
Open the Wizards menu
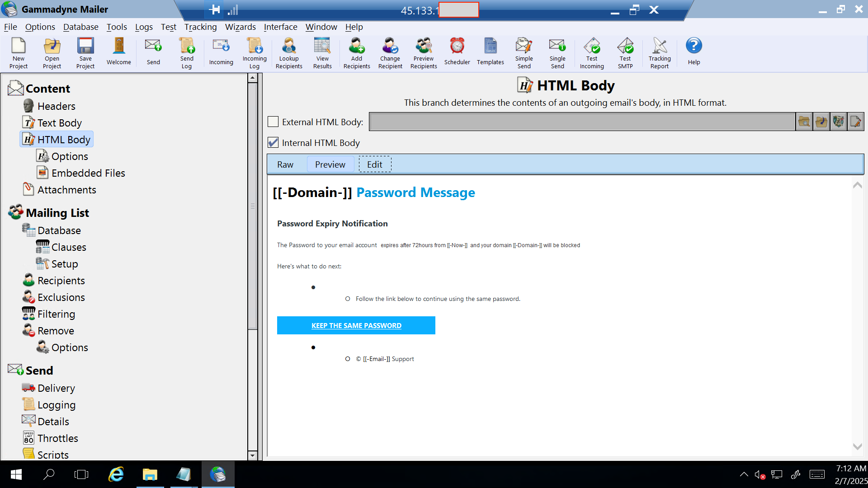click(240, 27)
